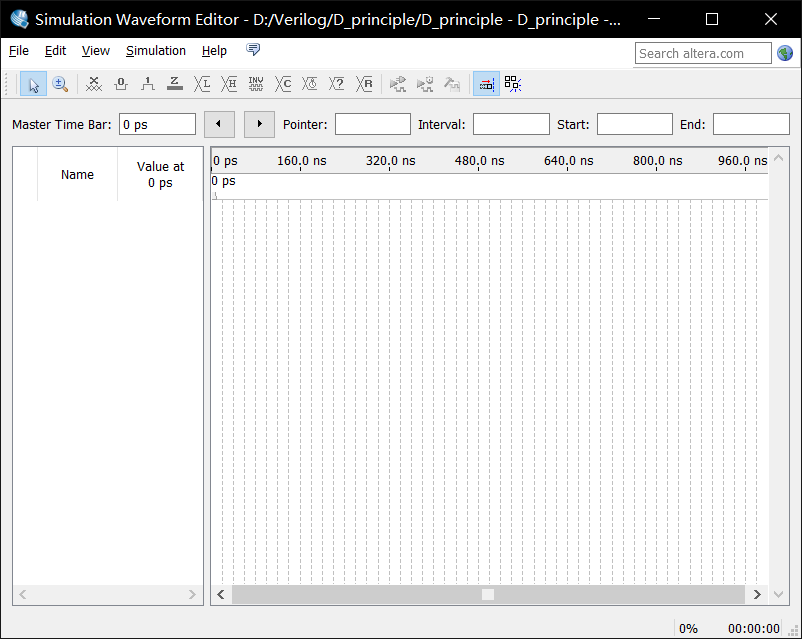The height and width of the screenshot is (639, 802).
Task: Open the File menu
Action: (19, 51)
